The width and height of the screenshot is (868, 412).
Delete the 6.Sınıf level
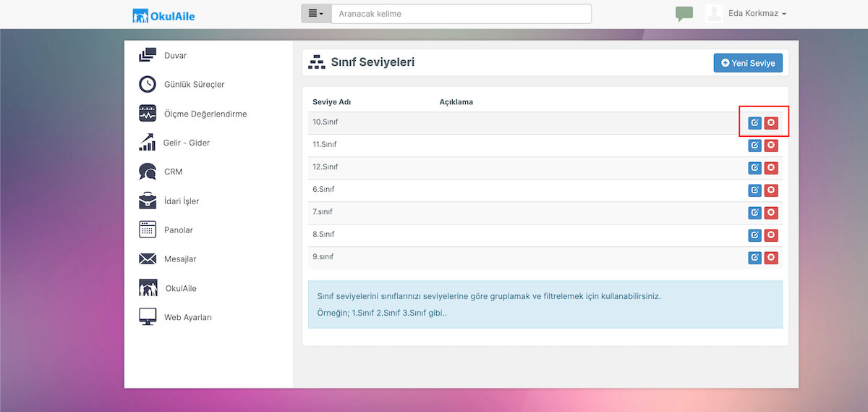[x=771, y=190]
